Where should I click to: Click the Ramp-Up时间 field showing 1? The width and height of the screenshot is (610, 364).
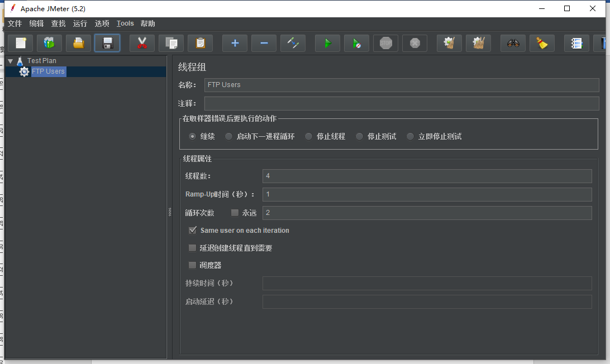427,194
